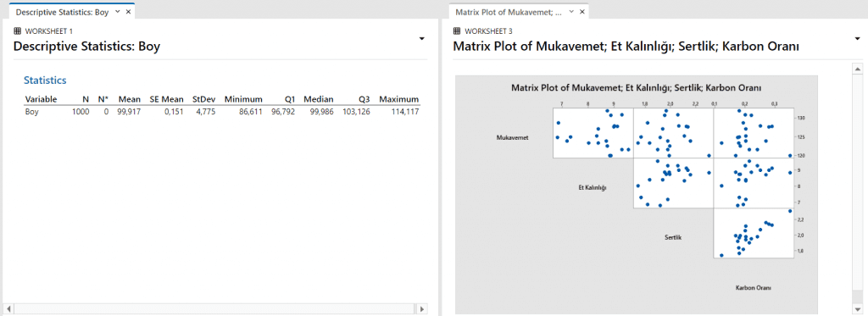The image size is (868, 316).
Task: Close the Matrix Plot tab
Action: click(581, 12)
